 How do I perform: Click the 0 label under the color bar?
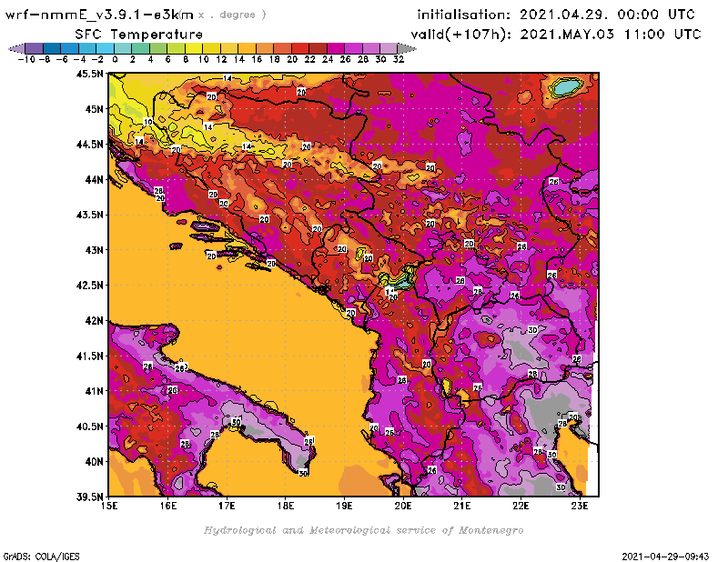tap(115, 59)
